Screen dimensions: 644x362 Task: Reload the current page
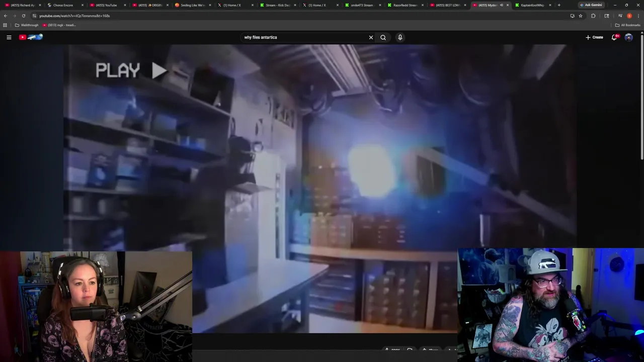coord(24,16)
